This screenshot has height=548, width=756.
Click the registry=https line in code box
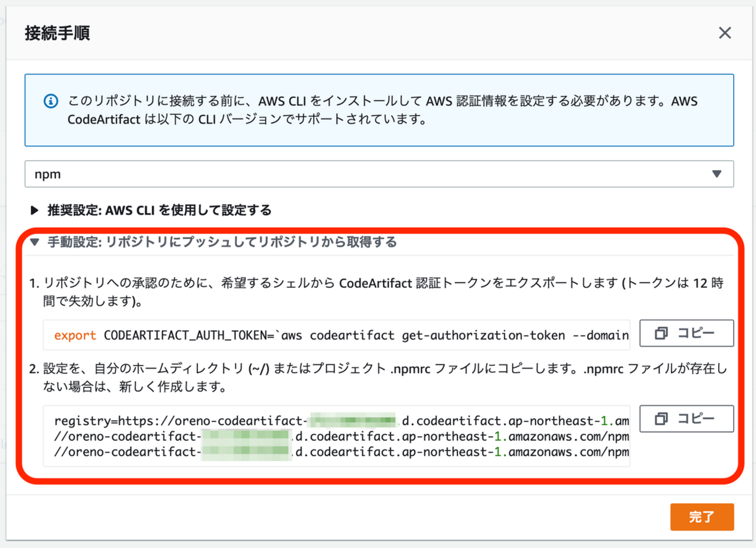(342, 420)
